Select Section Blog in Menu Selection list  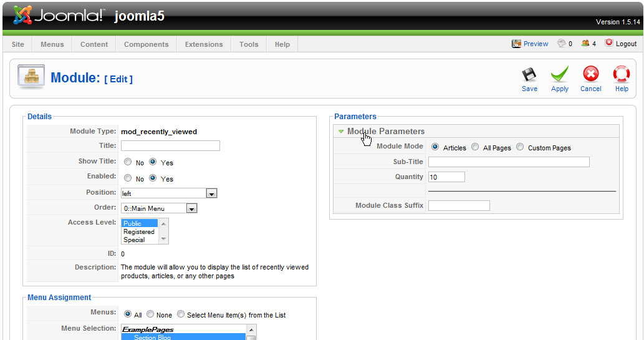pyautogui.click(x=183, y=337)
